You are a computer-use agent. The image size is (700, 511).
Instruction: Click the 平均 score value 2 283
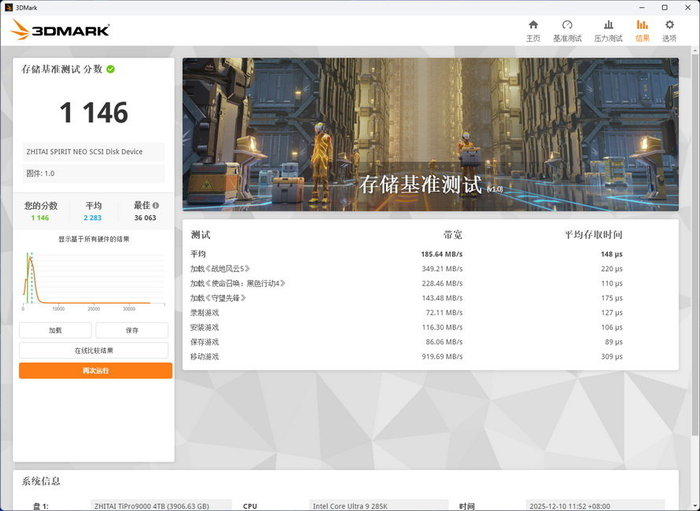coord(92,218)
